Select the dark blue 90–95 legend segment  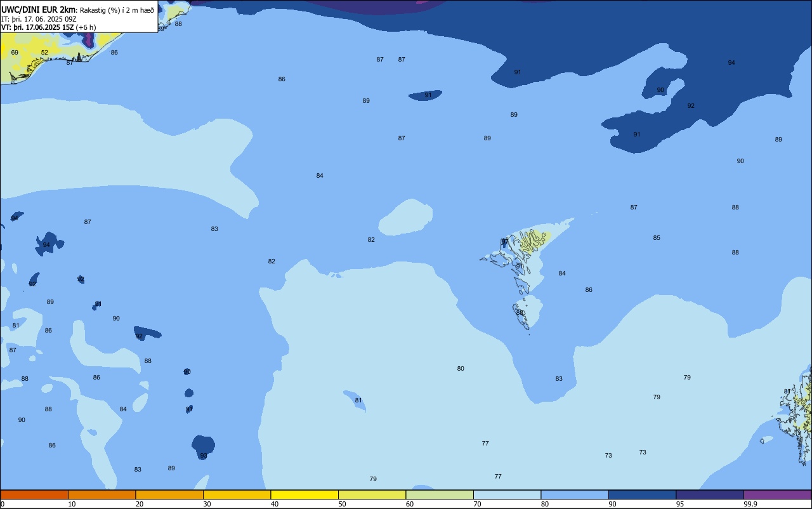pos(642,494)
